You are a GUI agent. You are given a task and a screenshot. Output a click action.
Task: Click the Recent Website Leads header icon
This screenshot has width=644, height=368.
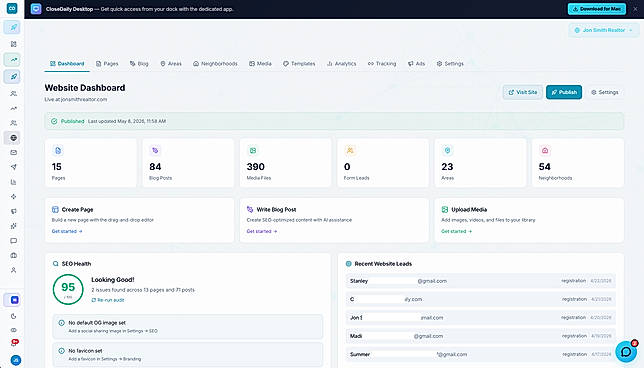(x=349, y=264)
